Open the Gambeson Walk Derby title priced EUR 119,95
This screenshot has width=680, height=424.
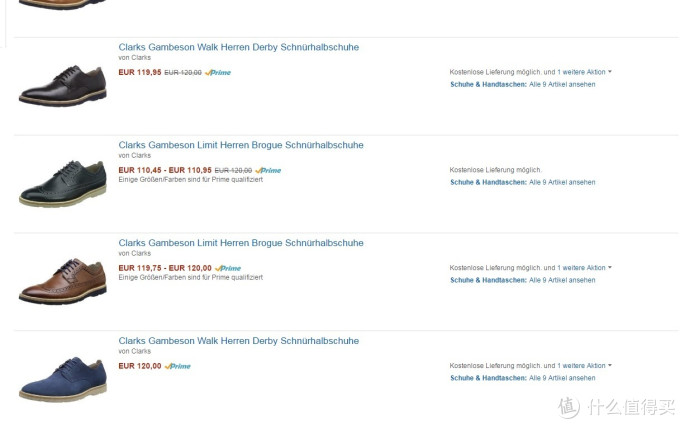[238, 47]
